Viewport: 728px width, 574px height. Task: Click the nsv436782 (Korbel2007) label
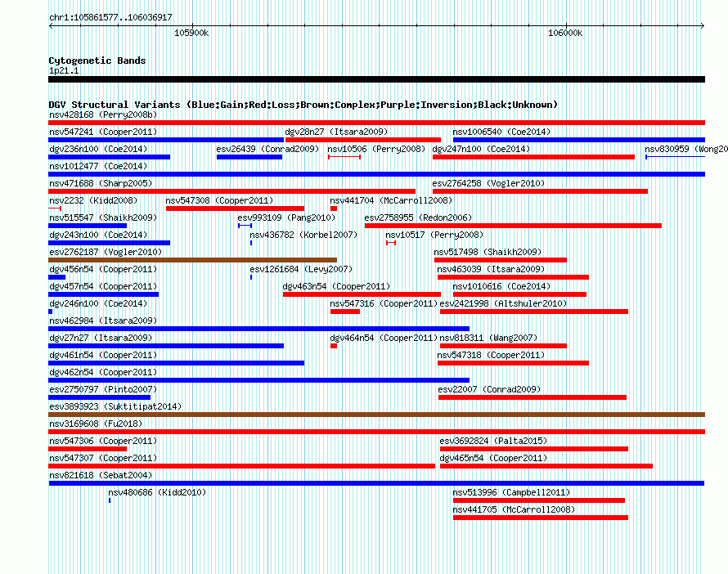(303, 235)
